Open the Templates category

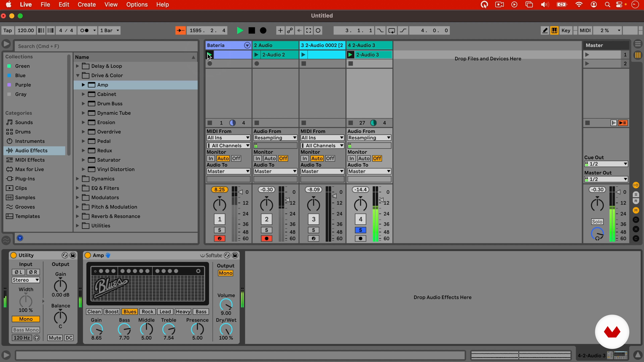point(27,217)
